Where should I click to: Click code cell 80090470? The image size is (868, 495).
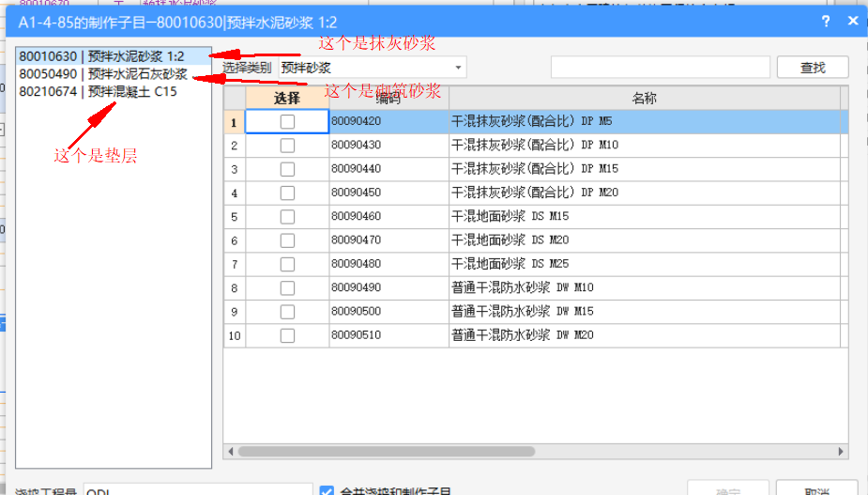click(x=389, y=240)
